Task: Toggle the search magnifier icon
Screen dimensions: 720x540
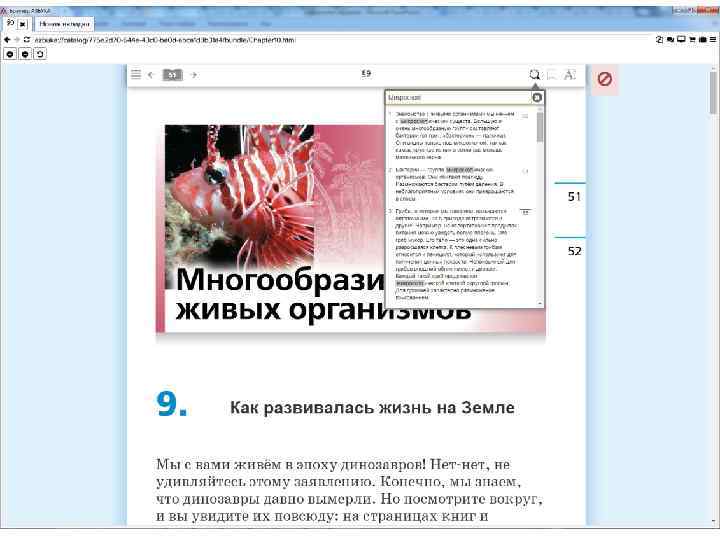Action: 534,75
